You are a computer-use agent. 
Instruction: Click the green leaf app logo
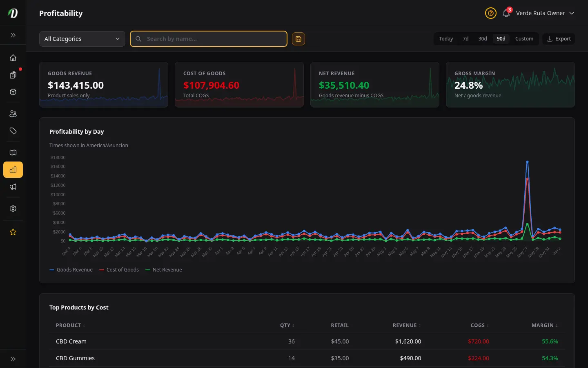coord(13,13)
